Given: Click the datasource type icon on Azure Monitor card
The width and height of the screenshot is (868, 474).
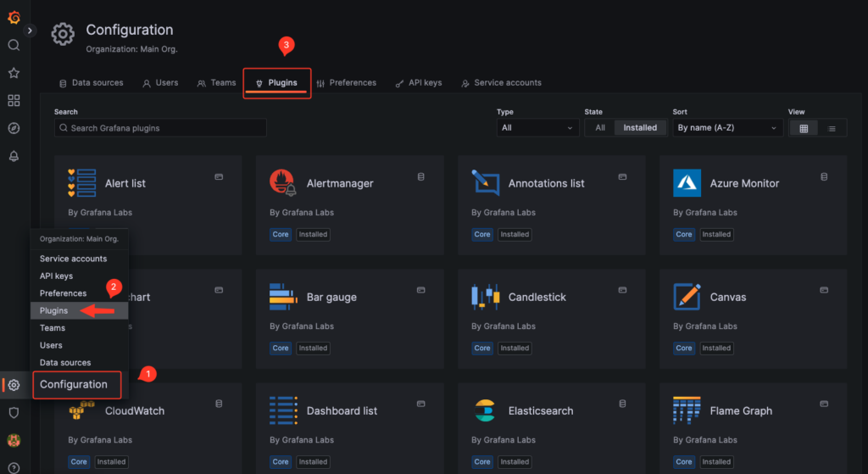Looking at the screenshot, I should (x=824, y=176).
